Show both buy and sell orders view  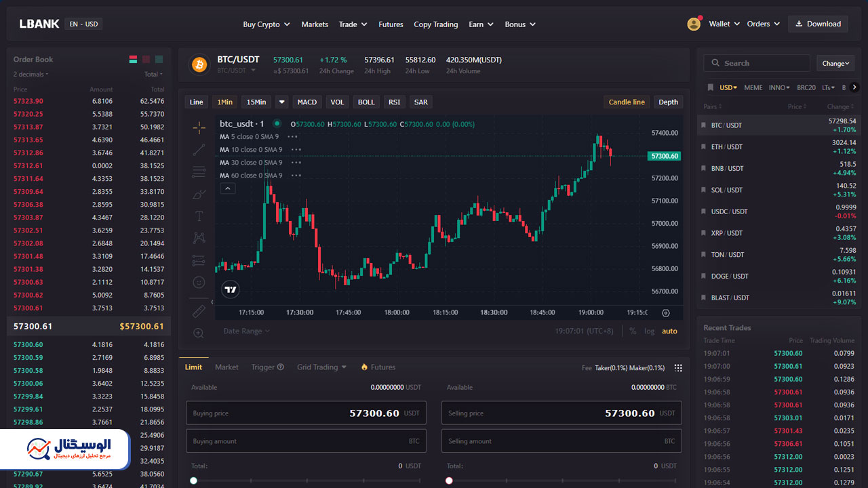coord(133,60)
